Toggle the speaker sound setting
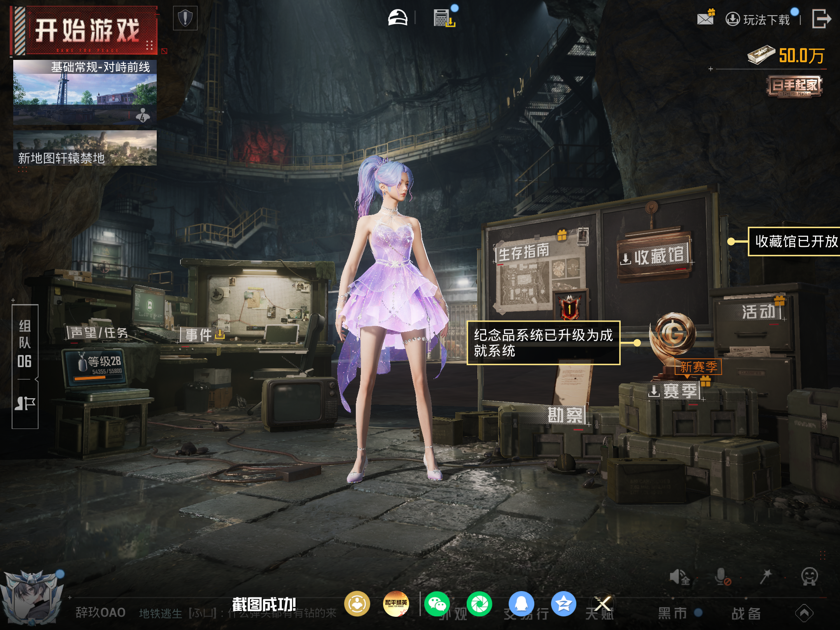Screen dimensions: 840x630 click(x=679, y=577)
